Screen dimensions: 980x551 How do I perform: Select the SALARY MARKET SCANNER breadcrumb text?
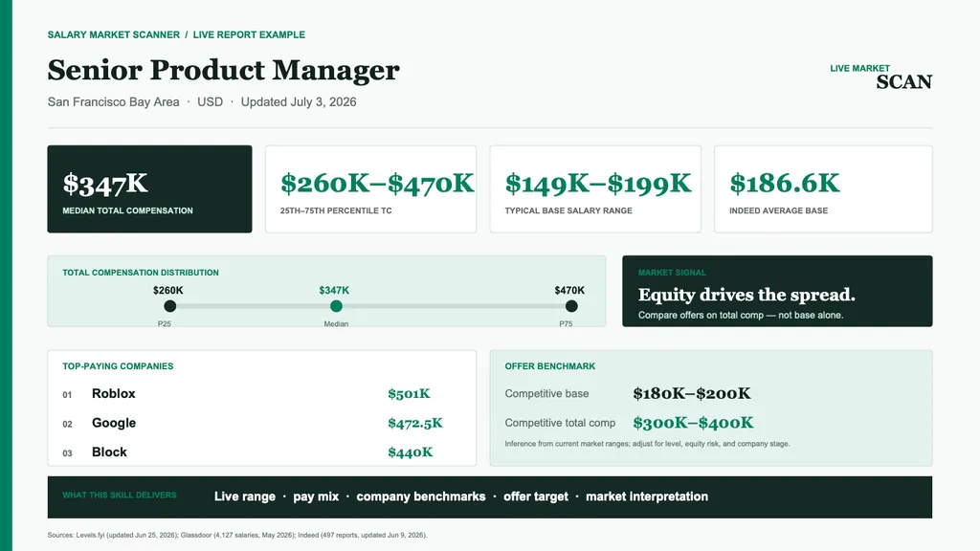click(114, 35)
